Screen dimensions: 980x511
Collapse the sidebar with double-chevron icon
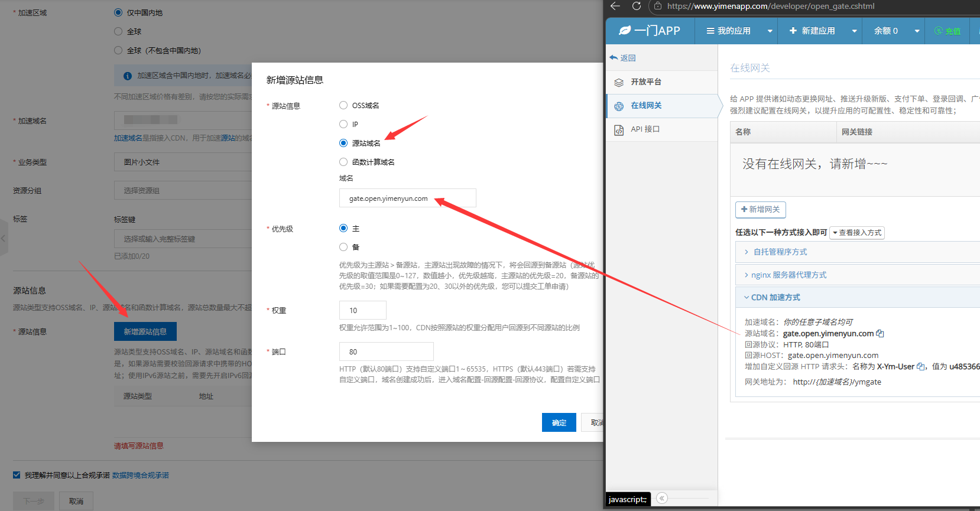click(x=662, y=499)
